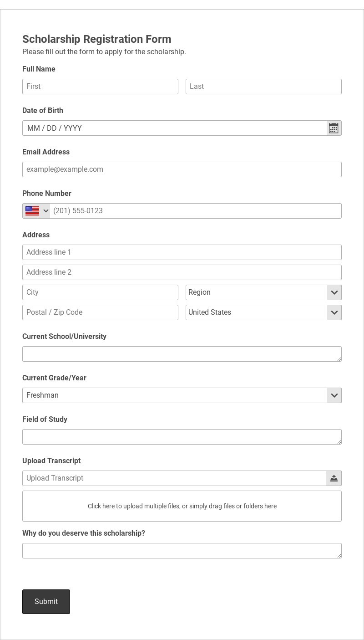Click the scholarship reason text box

182,551
